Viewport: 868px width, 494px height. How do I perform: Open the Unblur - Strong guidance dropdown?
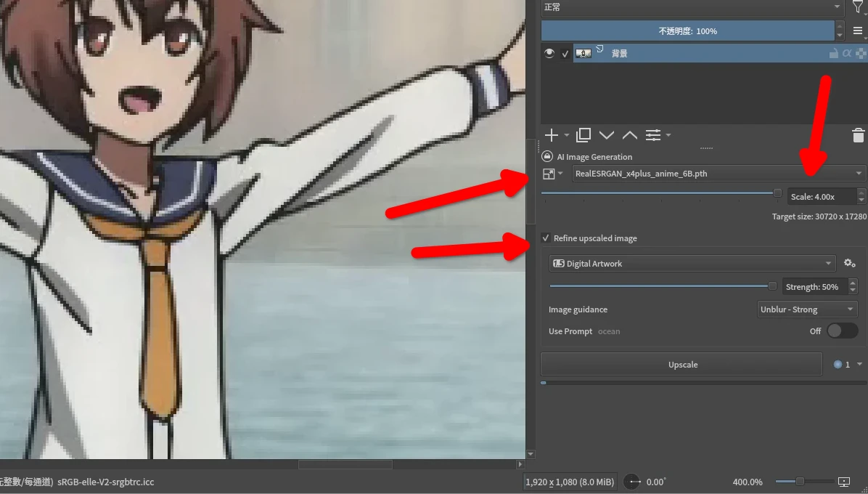[x=806, y=309]
